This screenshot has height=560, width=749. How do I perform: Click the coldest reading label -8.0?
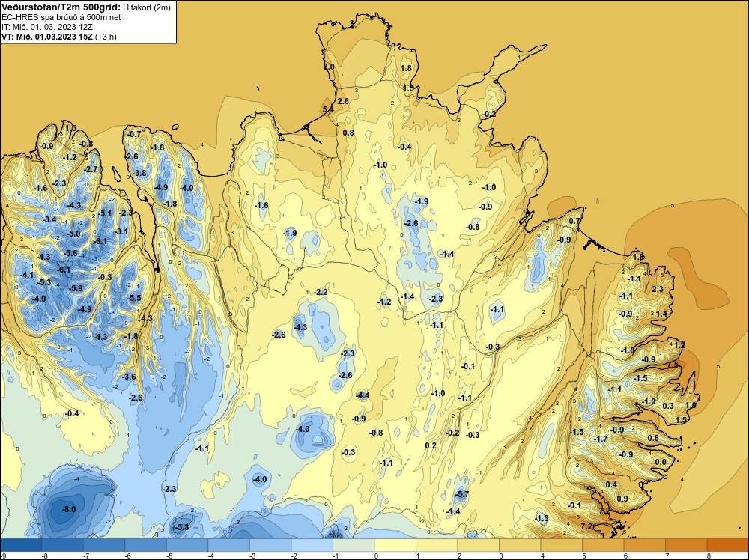click(x=69, y=509)
